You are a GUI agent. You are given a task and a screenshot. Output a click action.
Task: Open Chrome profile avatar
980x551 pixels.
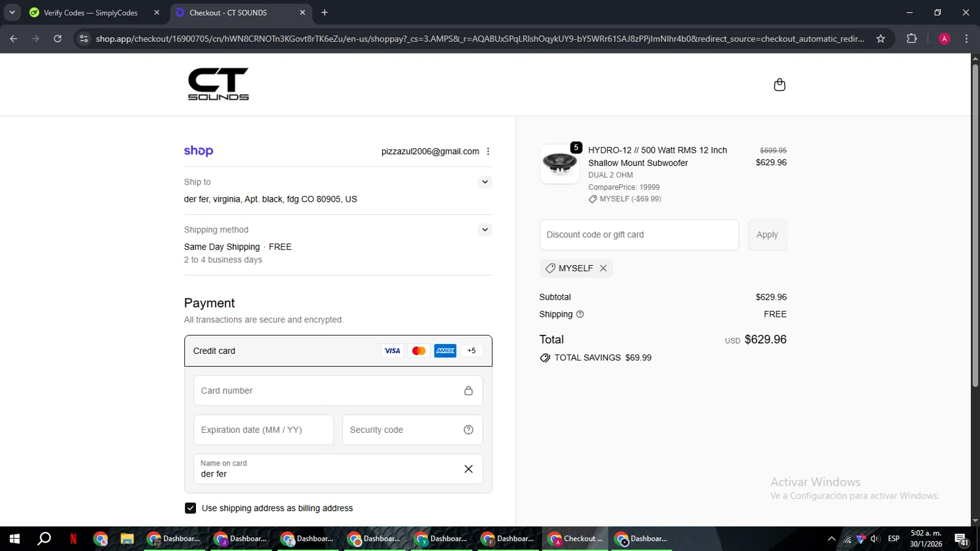pyautogui.click(x=944, y=39)
